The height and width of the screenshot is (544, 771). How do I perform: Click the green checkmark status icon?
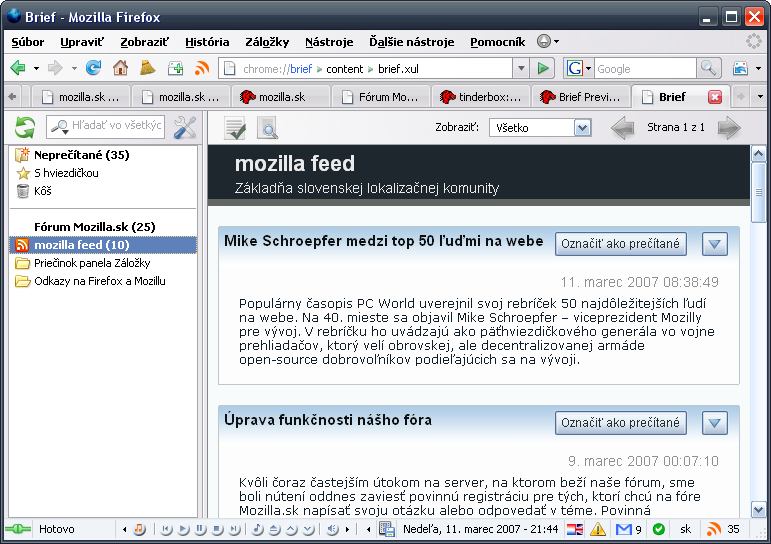tap(658, 529)
